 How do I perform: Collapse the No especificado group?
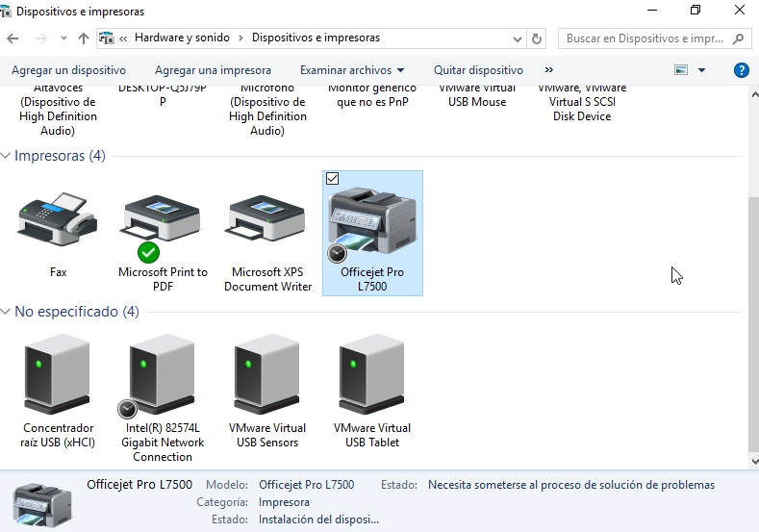coord(7,312)
